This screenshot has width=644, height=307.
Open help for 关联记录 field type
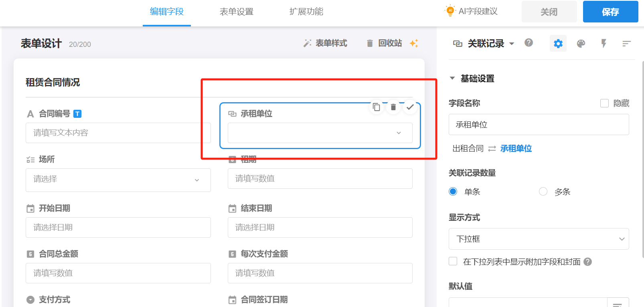pos(529,42)
